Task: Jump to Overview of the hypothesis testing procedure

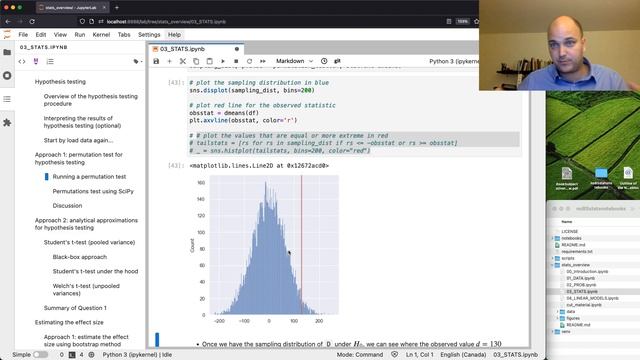Action: pos(91,100)
